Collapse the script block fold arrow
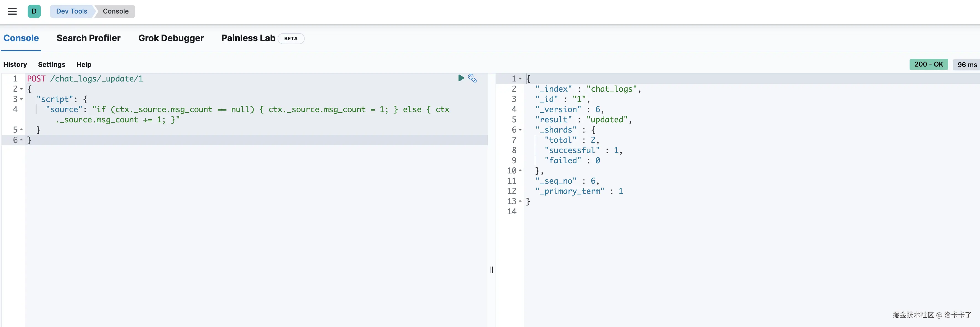This screenshot has height=327, width=980. click(x=21, y=99)
